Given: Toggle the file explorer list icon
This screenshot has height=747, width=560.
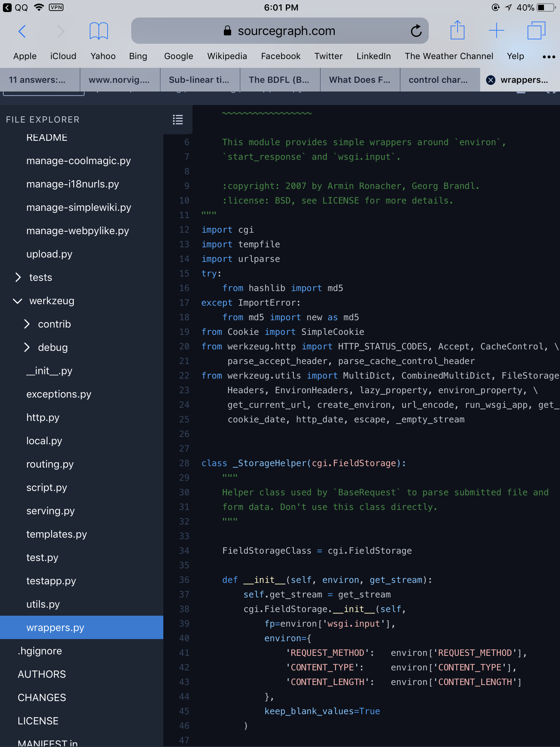Looking at the screenshot, I should (x=178, y=120).
